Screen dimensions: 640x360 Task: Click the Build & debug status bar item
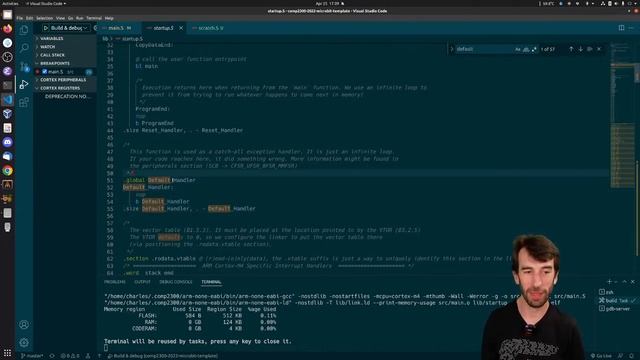[163, 356]
